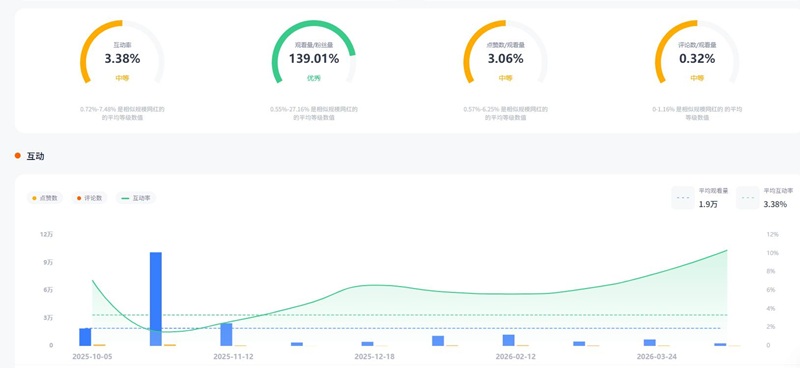Image resolution: width=800 pixels, height=368 pixels.
Task: Click the dashed-line icon beside 平均观看量
Action: [x=683, y=198]
